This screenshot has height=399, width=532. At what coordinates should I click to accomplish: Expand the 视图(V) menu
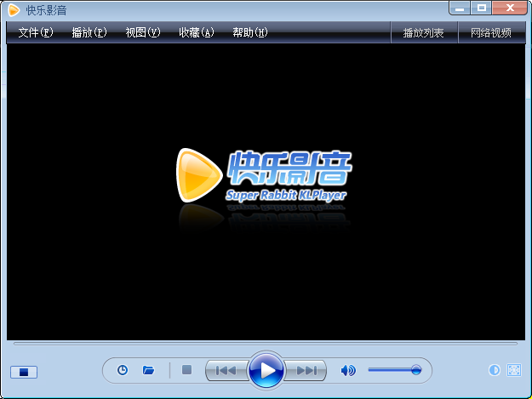coord(142,33)
